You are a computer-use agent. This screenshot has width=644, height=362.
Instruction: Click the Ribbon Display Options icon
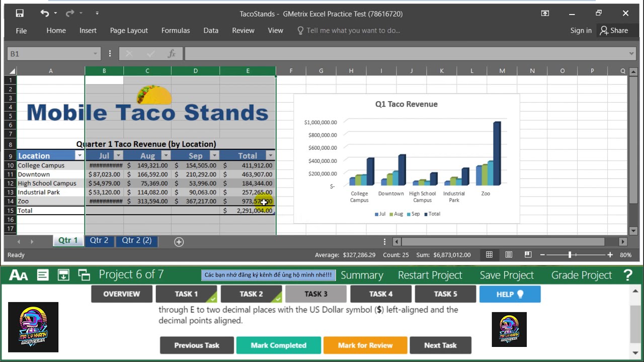coord(545,14)
